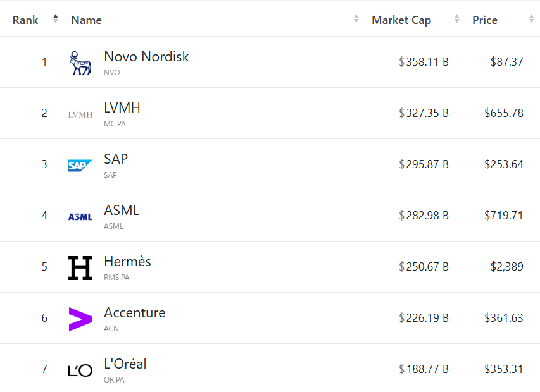Open the Hermès company link
The height and width of the screenshot is (392, 540).
[x=127, y=262]
